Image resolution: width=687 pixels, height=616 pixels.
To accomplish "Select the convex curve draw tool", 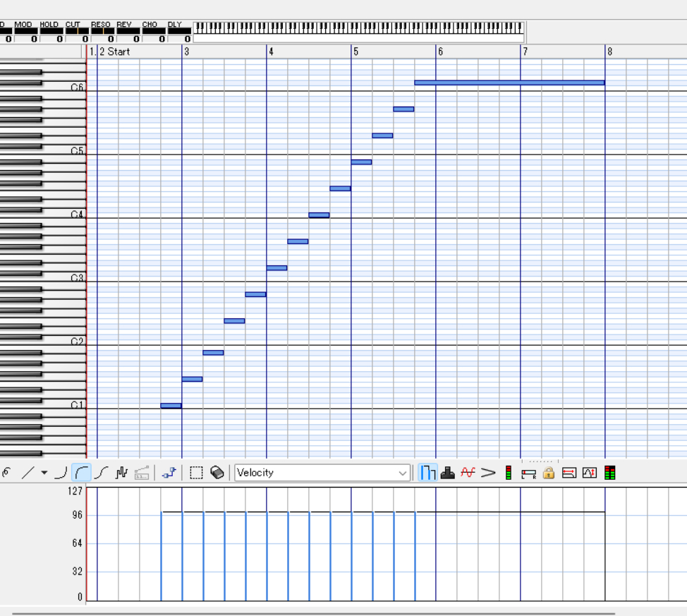I will click(x=82, y=473).
